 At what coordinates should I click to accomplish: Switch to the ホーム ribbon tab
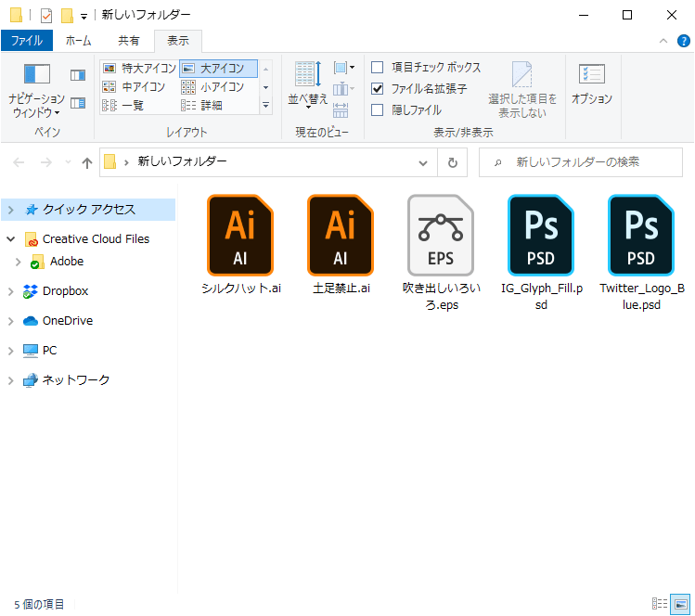(79, 41)
